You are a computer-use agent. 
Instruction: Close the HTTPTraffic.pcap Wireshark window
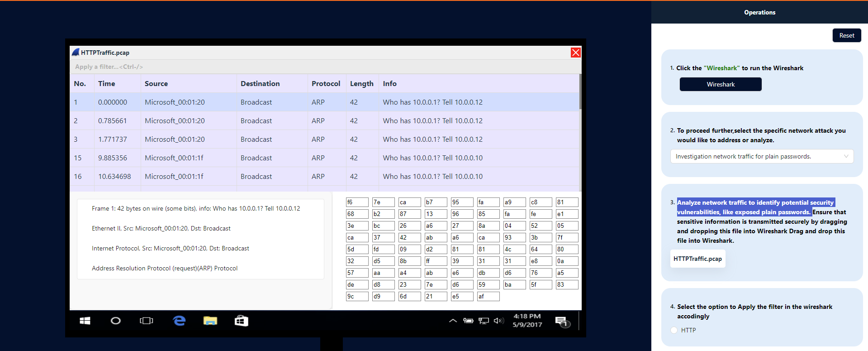pos(575,53)
